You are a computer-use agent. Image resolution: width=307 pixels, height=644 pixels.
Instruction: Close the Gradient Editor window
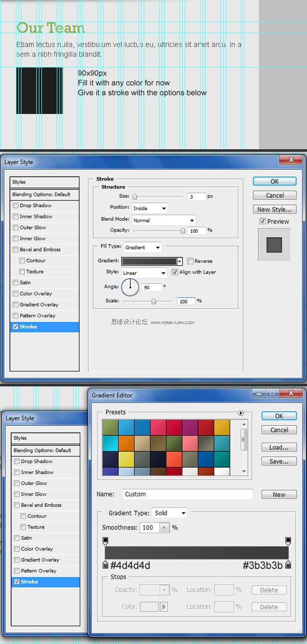pyautogui.click(x=291, y=393)
